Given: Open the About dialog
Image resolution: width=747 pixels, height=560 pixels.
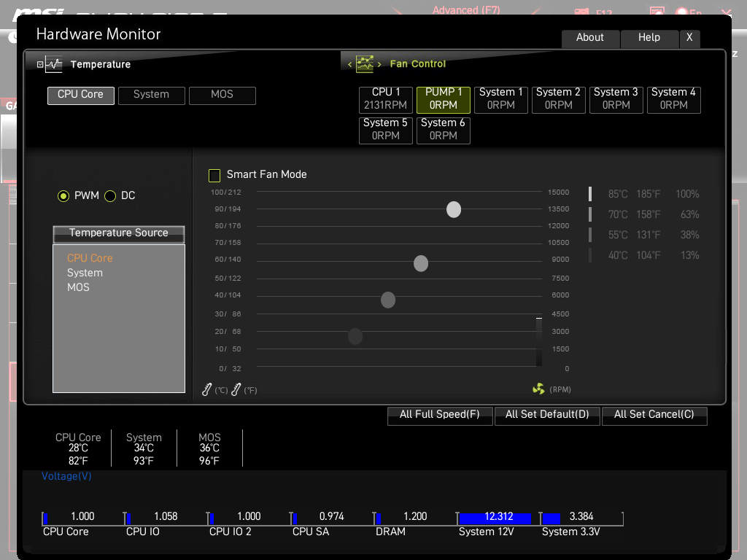Looking at the screenshot, I should (x=590, y=38).
